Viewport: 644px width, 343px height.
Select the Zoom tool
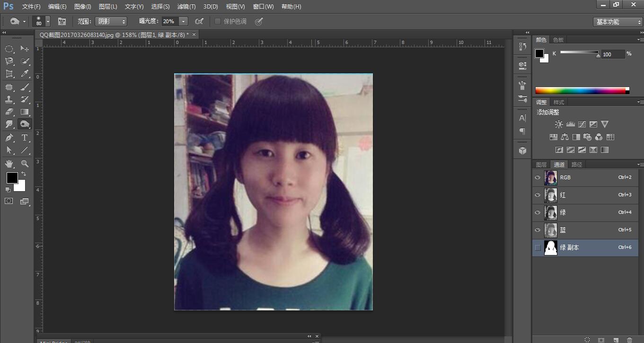(x=25, y=164)
